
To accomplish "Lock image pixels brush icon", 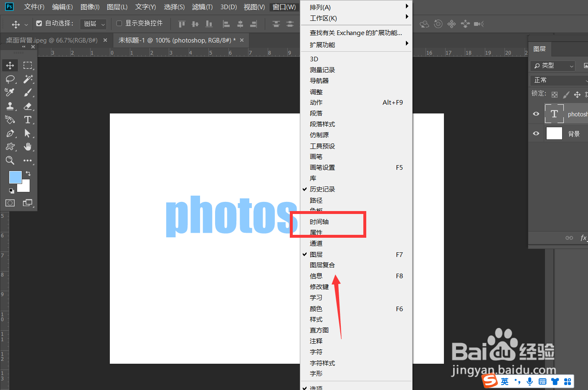I will 566,95.
